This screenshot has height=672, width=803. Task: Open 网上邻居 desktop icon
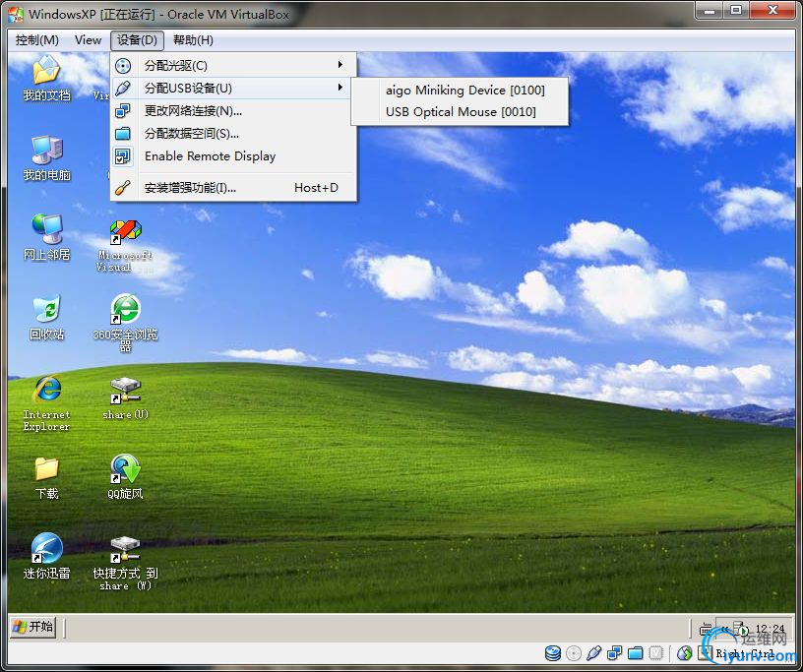tap(46, 238)
